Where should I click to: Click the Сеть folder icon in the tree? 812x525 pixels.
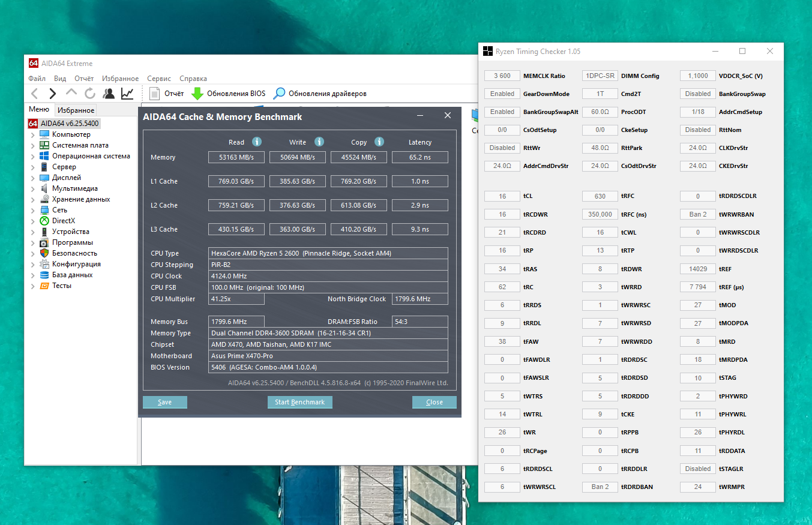pyautogui.click(x=44, y=210)
